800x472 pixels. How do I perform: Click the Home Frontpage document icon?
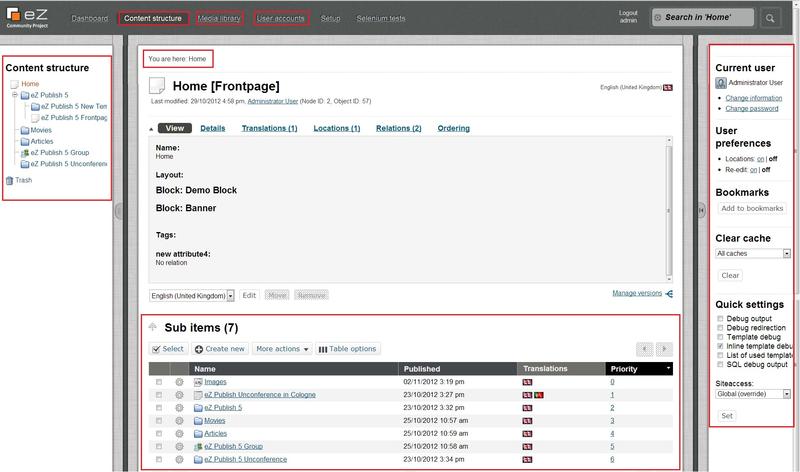[x=157, y=85]
